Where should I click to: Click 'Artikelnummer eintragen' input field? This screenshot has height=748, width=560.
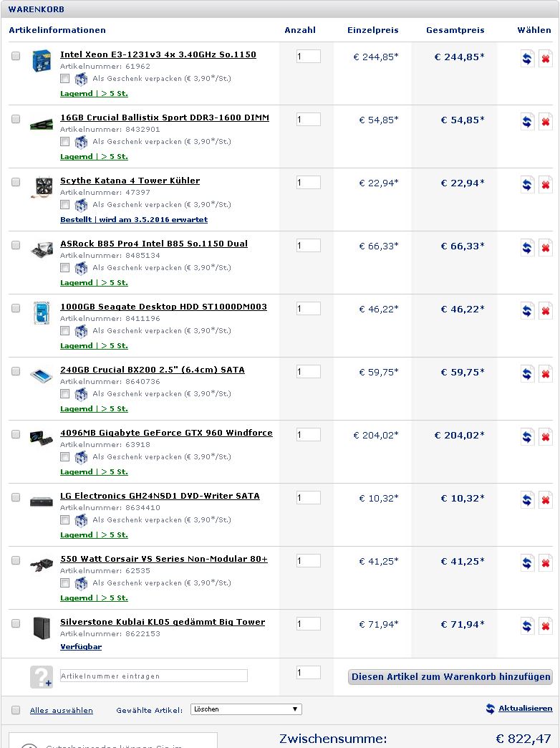point(153,676)
